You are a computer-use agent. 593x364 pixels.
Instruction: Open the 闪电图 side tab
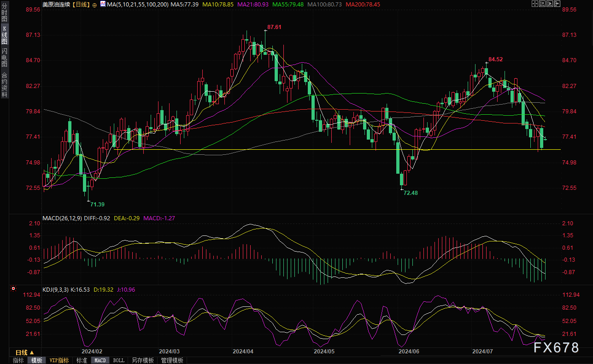tap(4, 57)
